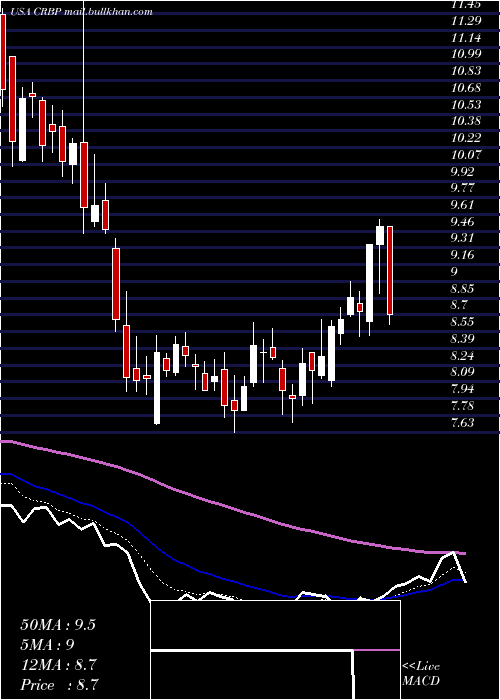This screenshot has width=500, height=700.
Task: Select the Price : 8.7 readout
Action: [59, 685]
